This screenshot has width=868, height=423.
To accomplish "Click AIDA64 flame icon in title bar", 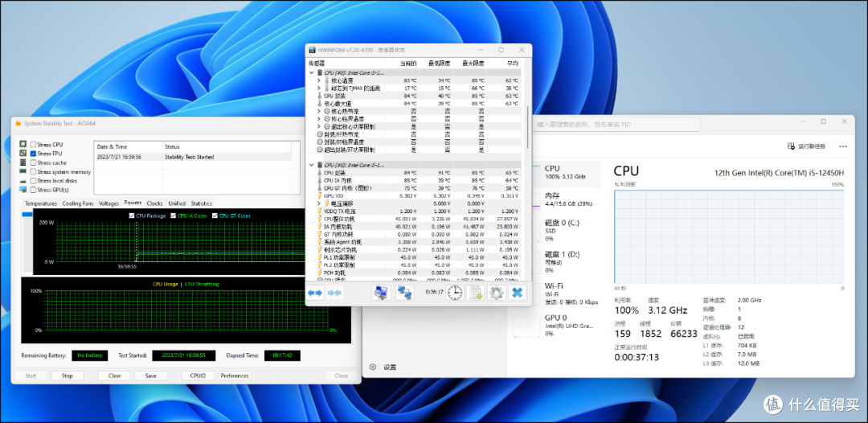I will [x=18, y=124].
